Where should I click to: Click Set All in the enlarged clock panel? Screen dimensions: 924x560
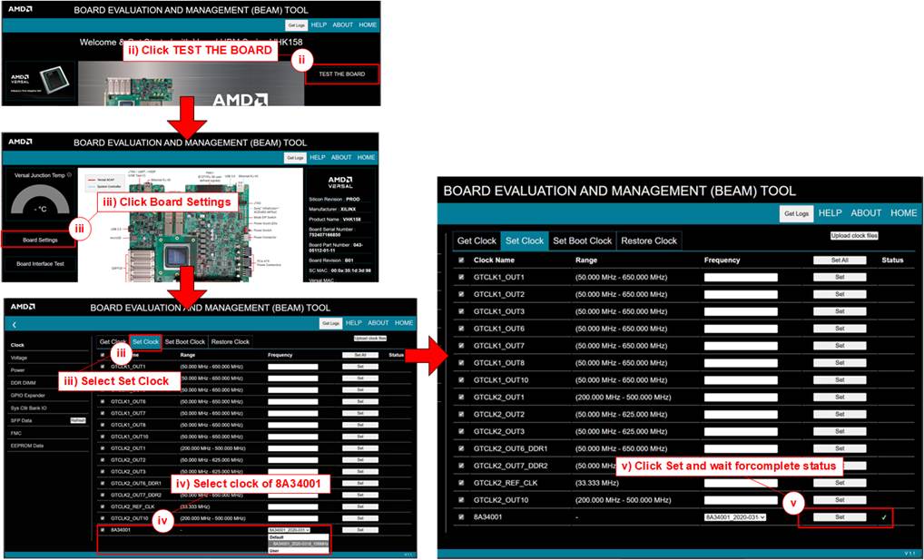click(x=840, y=260)
